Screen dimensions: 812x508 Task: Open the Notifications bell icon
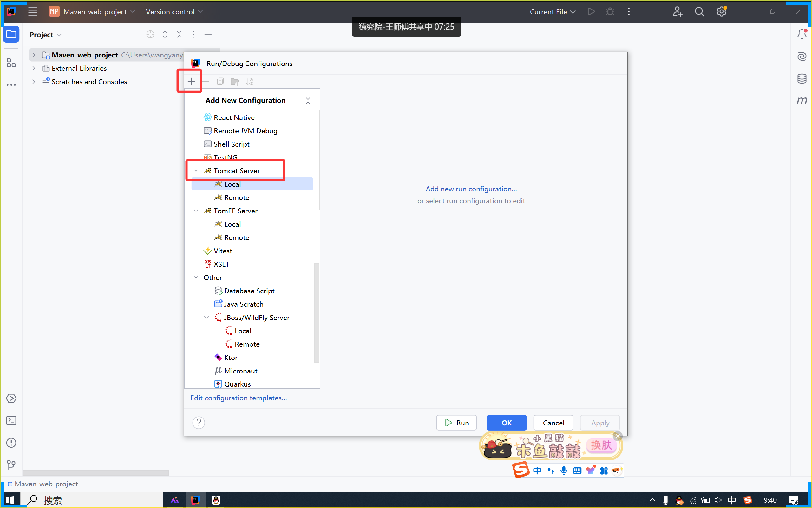pos(802,34)
